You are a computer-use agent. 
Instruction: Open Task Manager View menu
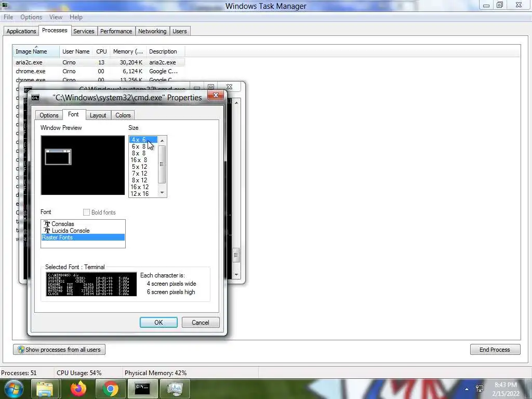coord(56,17)
